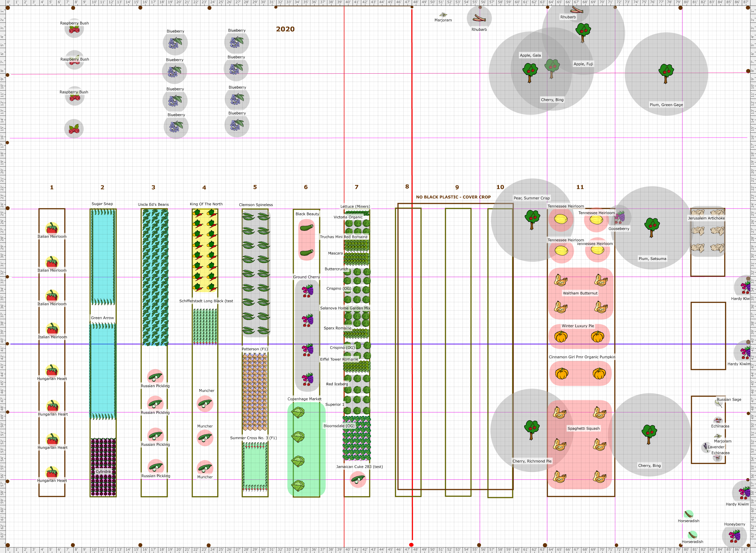Select the bed number 5 label
This screenshot has width=756, height=553.
pyautogui.click(x=255, y=187)
